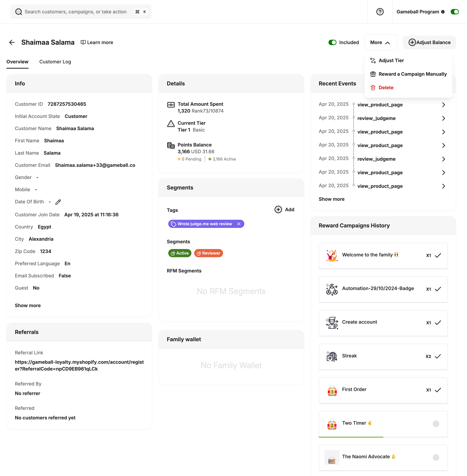Switch to the Customer Log tab
The height and width of the screenshot is (476, 467).
[x=55, y=62]
